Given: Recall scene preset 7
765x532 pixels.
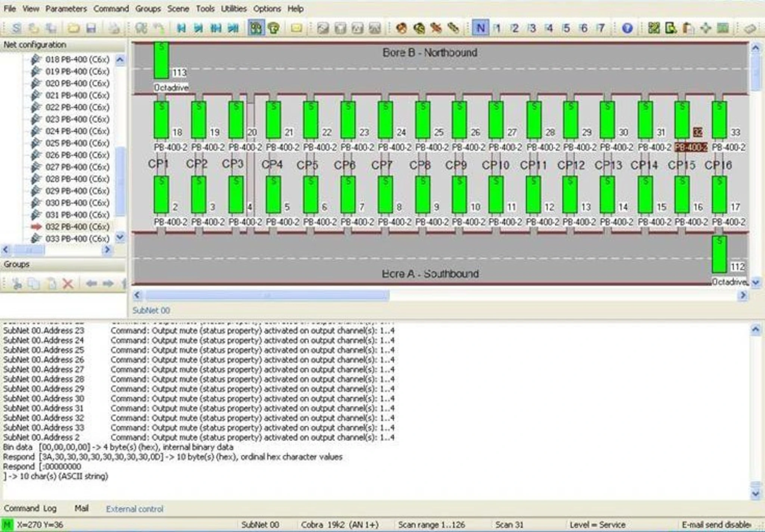Looking at the screenshot, I should (601, 28).
